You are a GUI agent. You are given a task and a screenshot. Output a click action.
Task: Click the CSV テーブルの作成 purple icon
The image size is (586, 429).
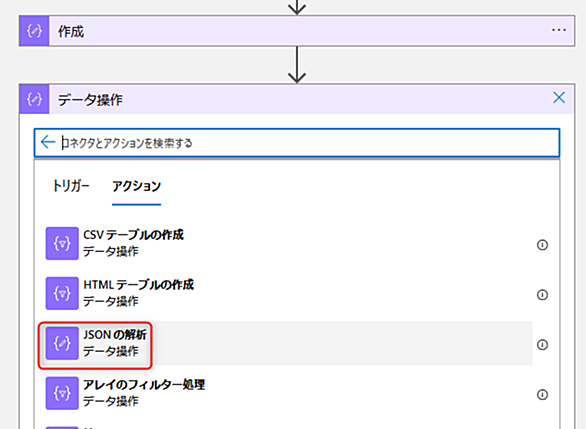[x=62, y=243]
